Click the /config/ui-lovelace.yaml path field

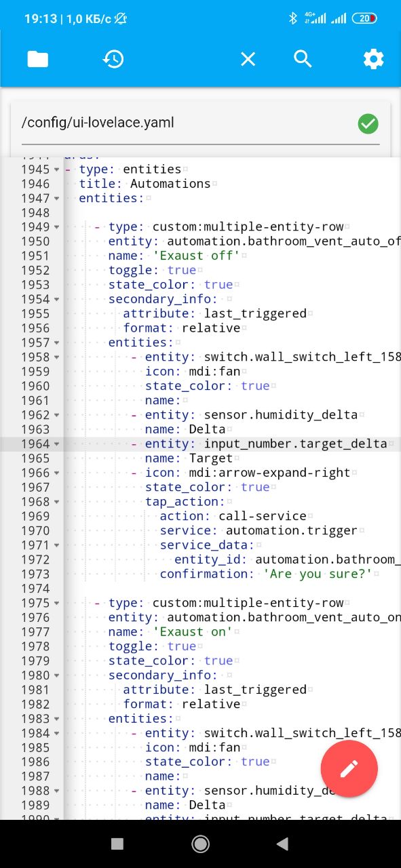200,123
